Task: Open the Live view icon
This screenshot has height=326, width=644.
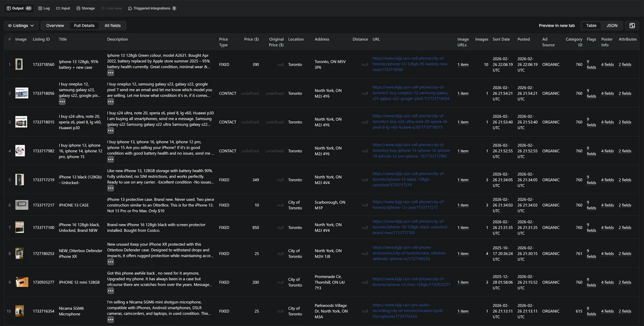Action: [103, 8]
